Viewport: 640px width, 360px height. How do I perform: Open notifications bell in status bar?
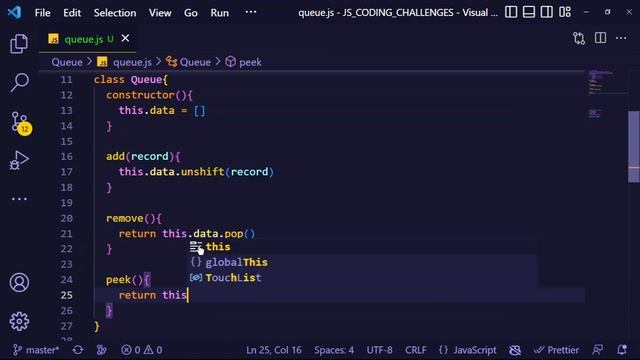622,350
